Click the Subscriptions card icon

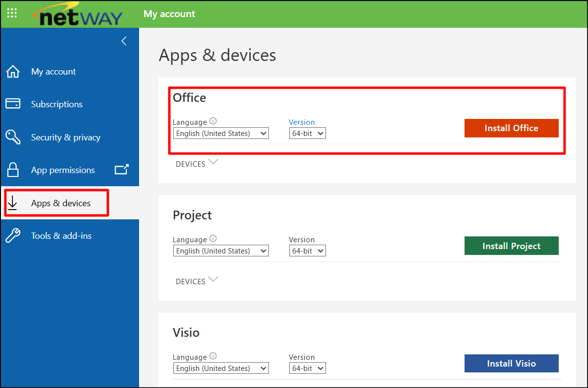point(13,104)
